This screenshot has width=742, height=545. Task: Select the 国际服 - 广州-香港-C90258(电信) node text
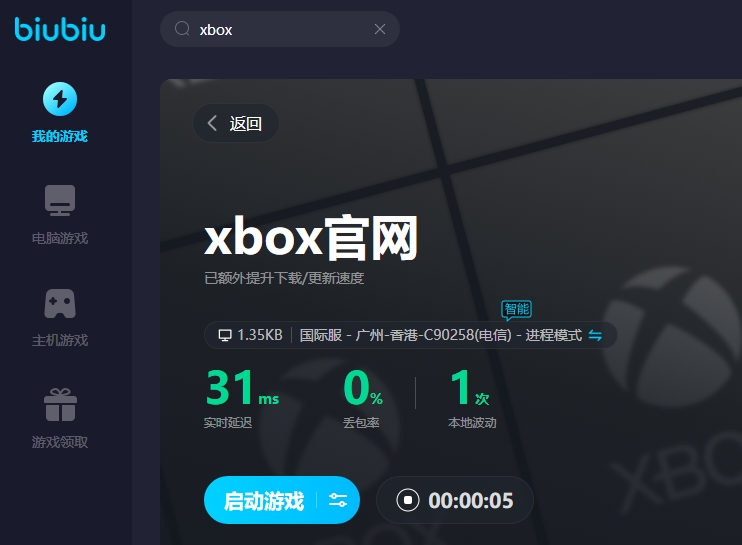tap(406, 335)
